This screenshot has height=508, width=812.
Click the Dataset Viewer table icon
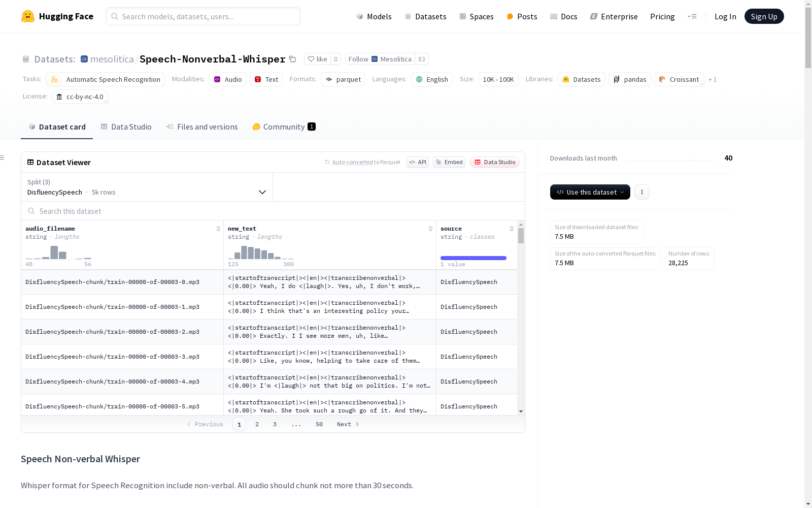click(x=30, y=162)
